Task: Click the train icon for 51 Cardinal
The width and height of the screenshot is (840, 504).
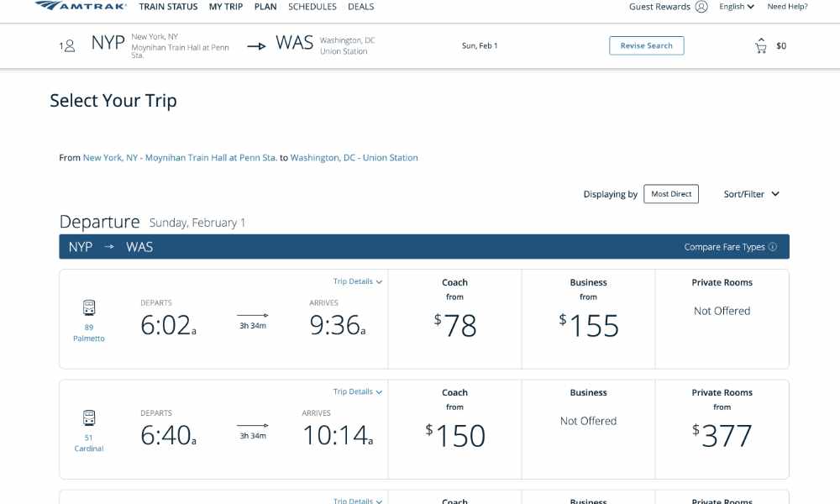Action: [x=89, y=417]
